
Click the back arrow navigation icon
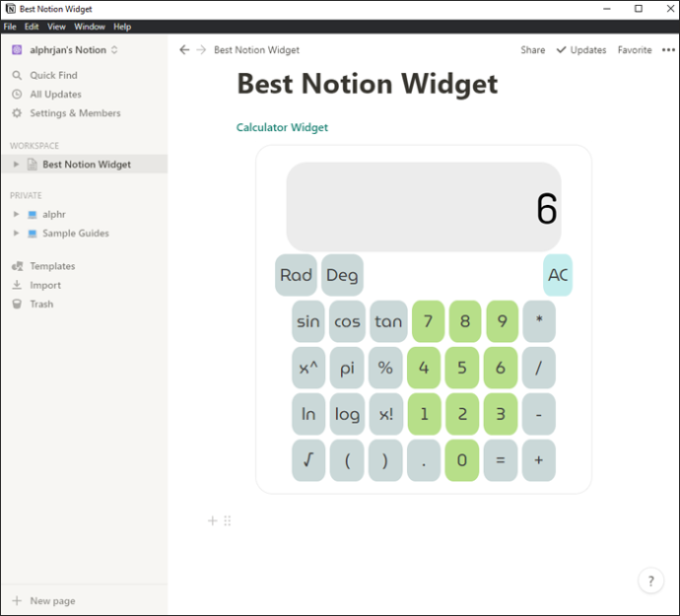184,50
